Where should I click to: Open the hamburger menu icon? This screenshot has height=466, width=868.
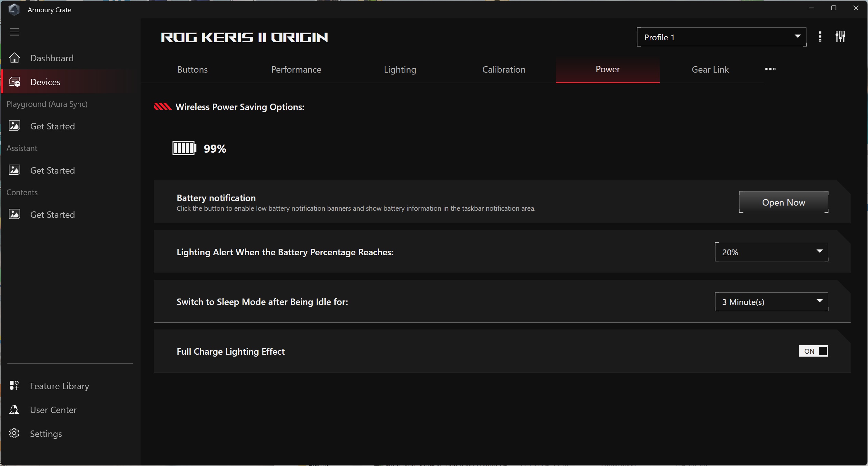click(x=14, y=32)
